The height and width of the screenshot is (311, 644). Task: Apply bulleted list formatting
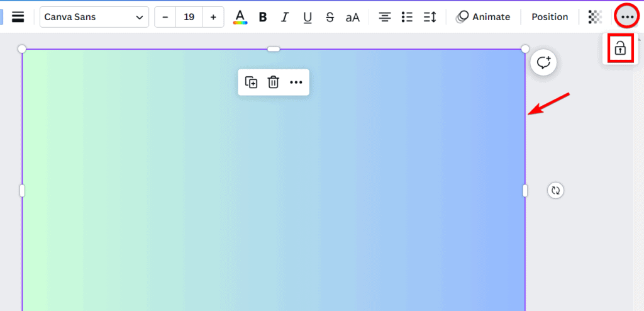(408, 17)
